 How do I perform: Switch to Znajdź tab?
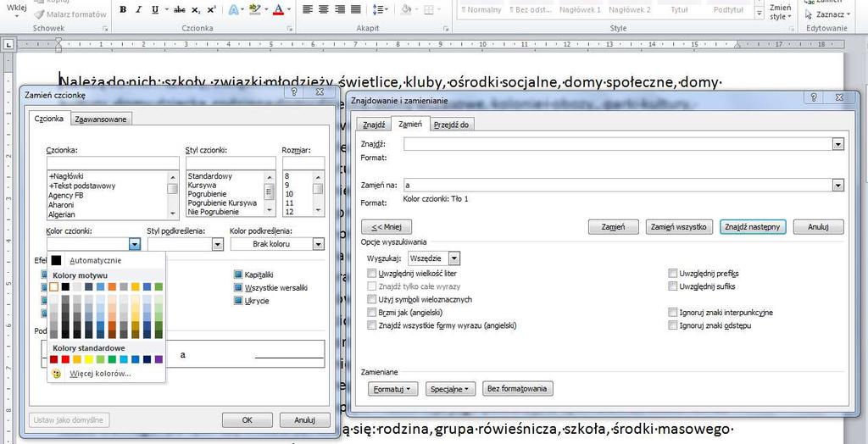(373, 125)
